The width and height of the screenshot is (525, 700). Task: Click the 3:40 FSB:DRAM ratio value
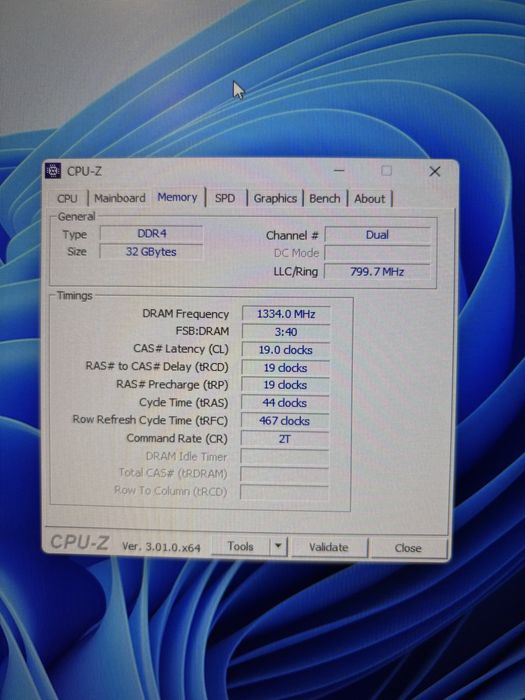coord(286,332)
